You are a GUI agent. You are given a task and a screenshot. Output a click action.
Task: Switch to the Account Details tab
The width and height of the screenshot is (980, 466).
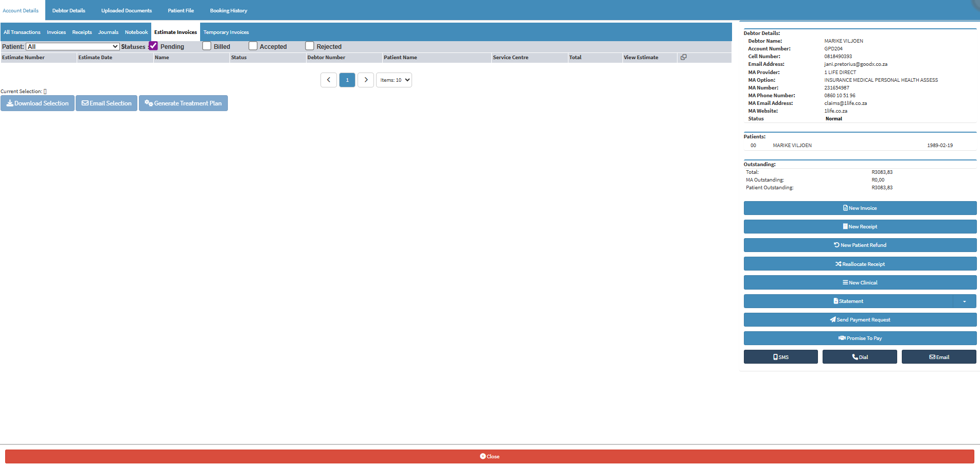(21, 10)
